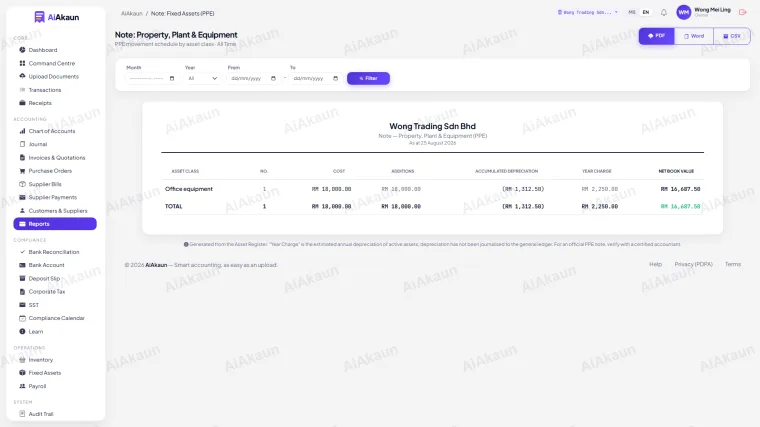Click the Bank Reconciliation checkmark icon

tap(22, 252)
